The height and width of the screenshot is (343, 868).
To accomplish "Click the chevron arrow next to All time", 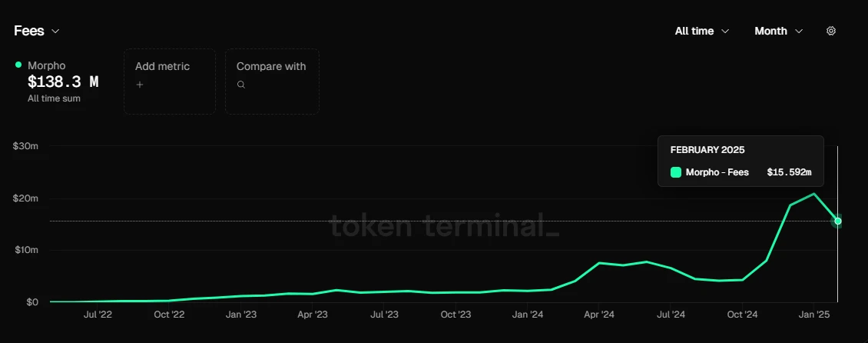I will [725, 32].
